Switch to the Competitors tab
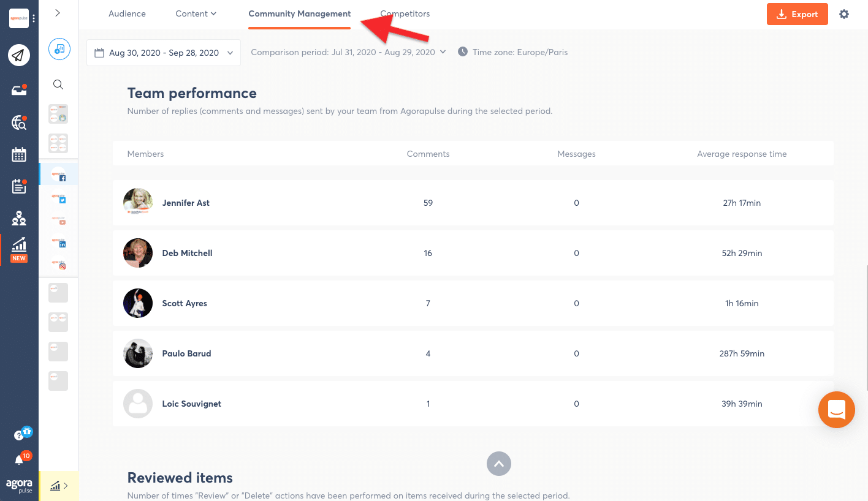 tap(405, 13)
